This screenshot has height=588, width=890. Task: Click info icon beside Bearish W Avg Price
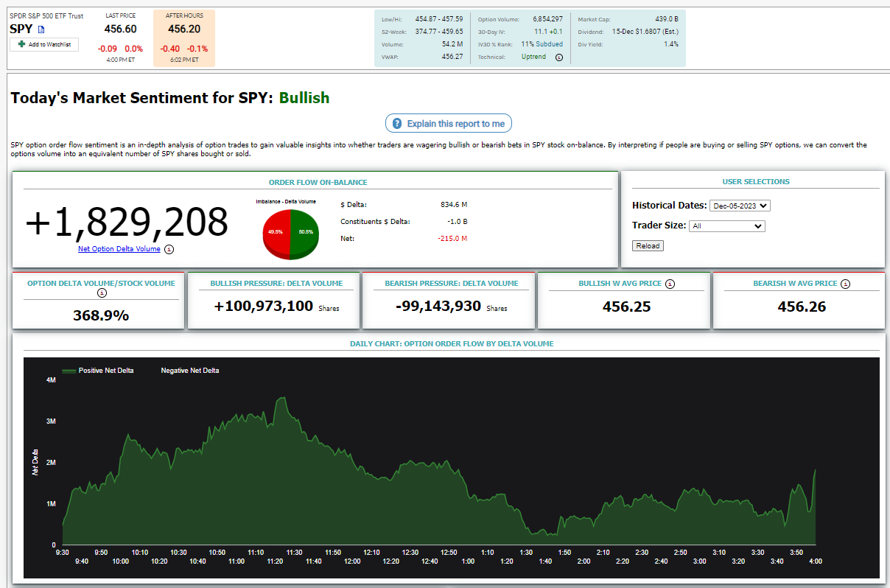pyautogui.click(x=845, y=283)
